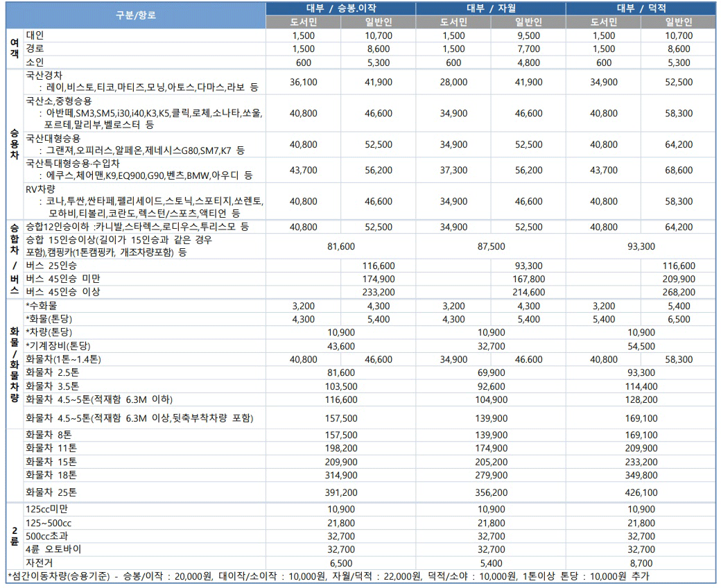Select the 28,000 fare in 국산경차 row

coord(453,82)
